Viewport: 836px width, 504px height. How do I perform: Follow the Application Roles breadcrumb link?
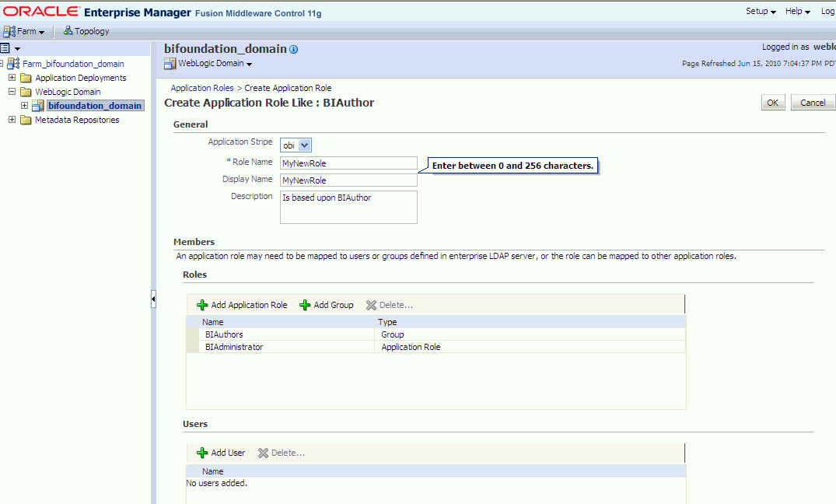pos(202,88)
